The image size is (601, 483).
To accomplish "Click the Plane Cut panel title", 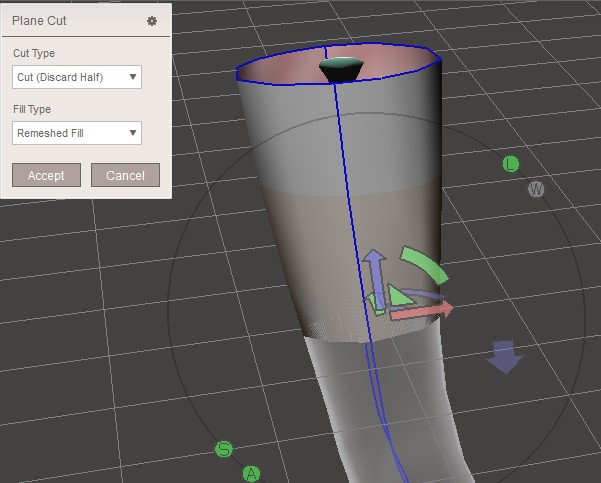I will [x=39, y=21].
